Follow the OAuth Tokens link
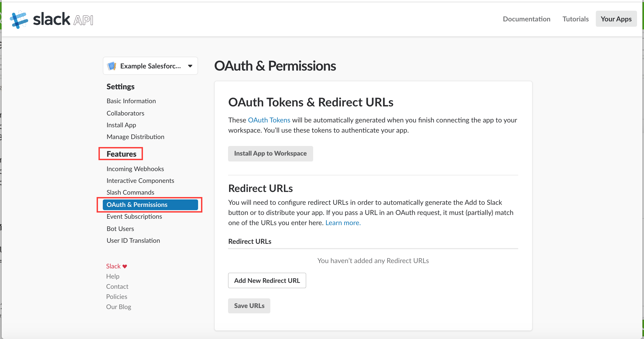 [269, 120]
